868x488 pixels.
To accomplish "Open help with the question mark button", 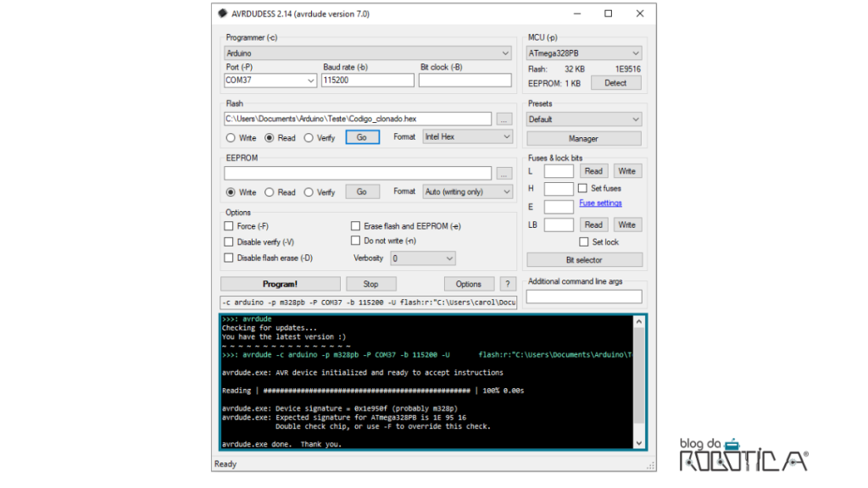I will 508,284.
